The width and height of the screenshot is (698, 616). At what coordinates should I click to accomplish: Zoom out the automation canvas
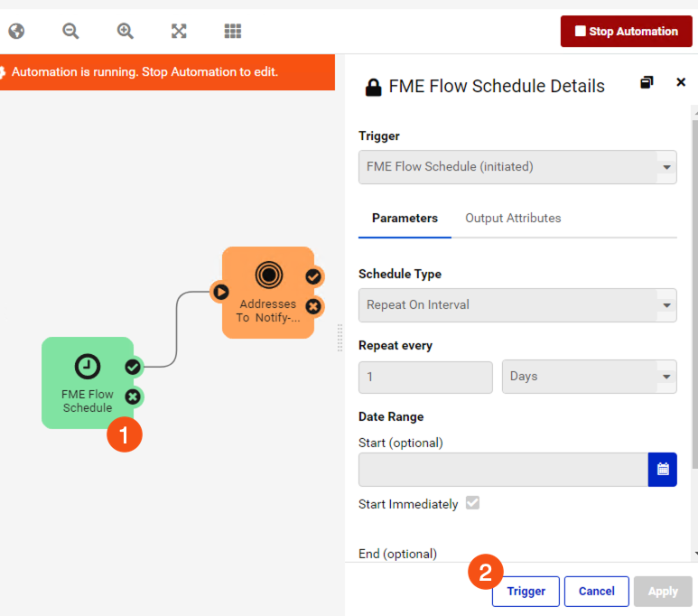[70, 32]
